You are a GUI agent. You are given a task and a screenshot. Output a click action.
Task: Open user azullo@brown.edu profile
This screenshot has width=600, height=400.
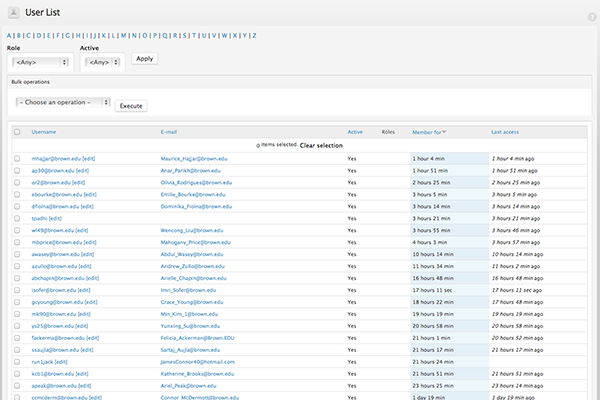click(x=54, y=266)
